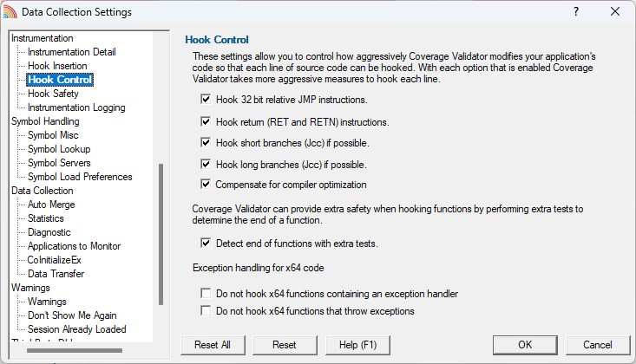
Task: Click the tree horizontal scrollbar thumb
Action: (x=75, y=351)
